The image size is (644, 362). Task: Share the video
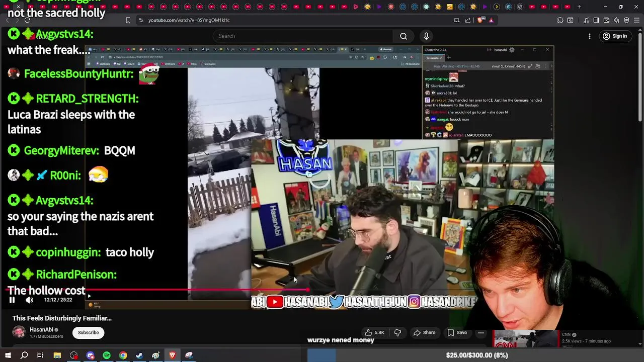tap(424, 333)
